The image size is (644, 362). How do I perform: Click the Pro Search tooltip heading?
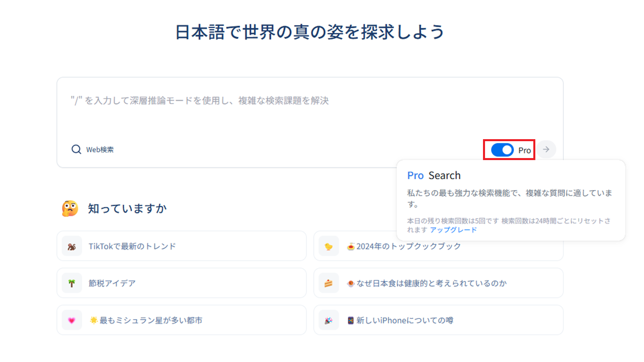434,175
